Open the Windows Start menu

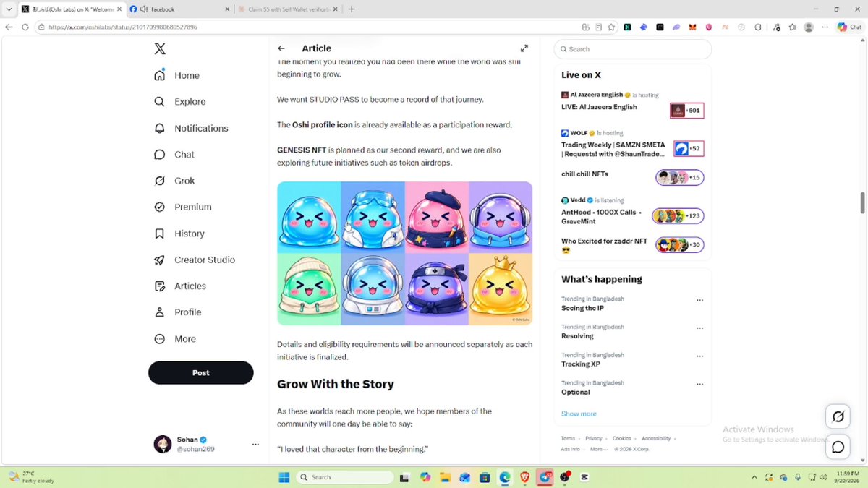click(x=284, y=477)
